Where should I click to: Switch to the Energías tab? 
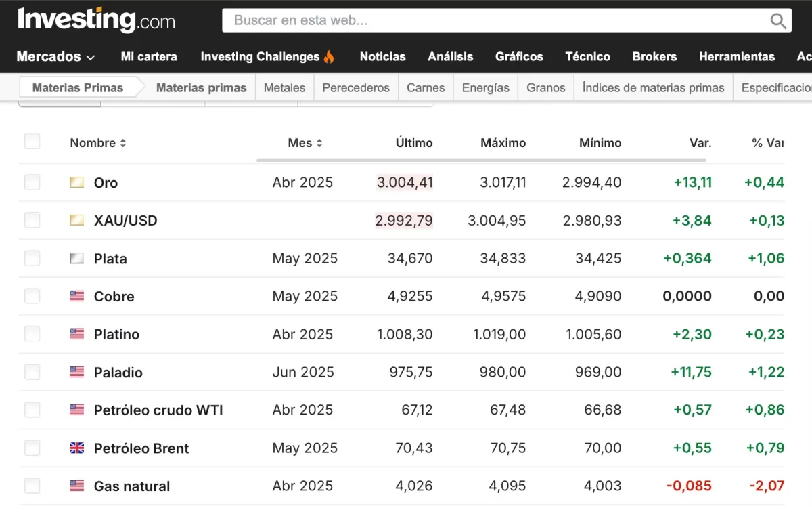click(485, 87)
